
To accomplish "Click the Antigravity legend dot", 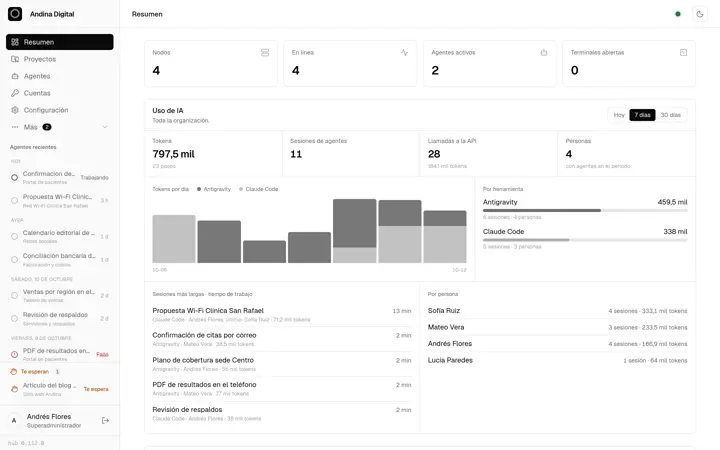I will [199, 189].
